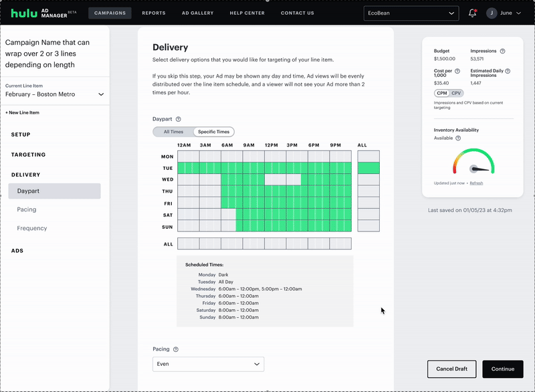Open the EcoBean account dropdown
This screenshot has height=392, width=535.
[x=411, y=13]
